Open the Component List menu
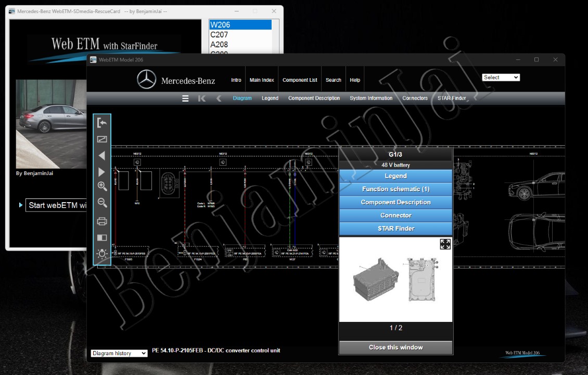588x375 pixels. point(300,80)
